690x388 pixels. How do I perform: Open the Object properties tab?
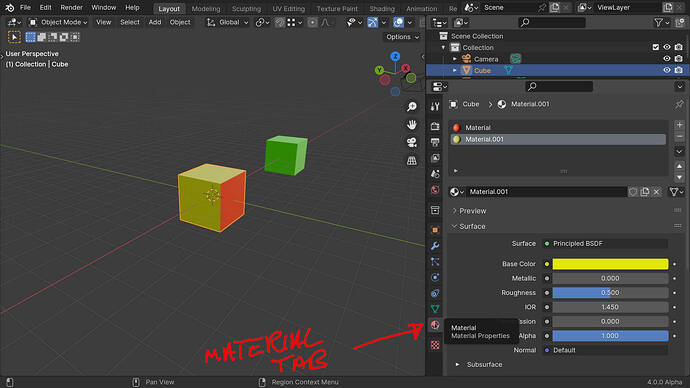pyautogui.click(x=435, y=230)
